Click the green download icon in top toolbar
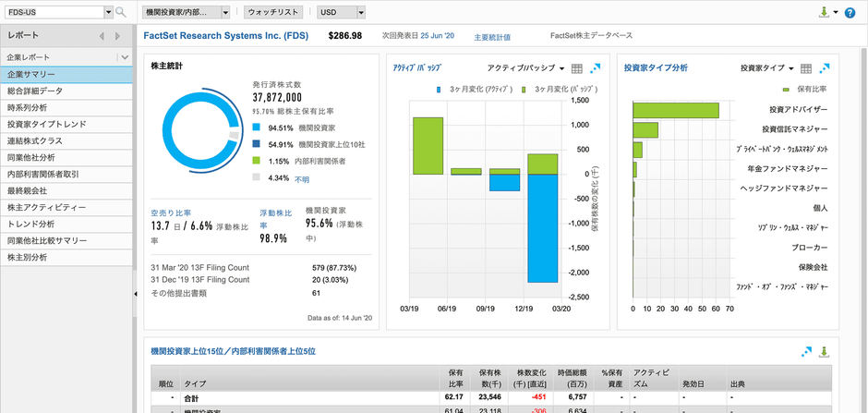This screenshot has width=868, height=413. 824,13
